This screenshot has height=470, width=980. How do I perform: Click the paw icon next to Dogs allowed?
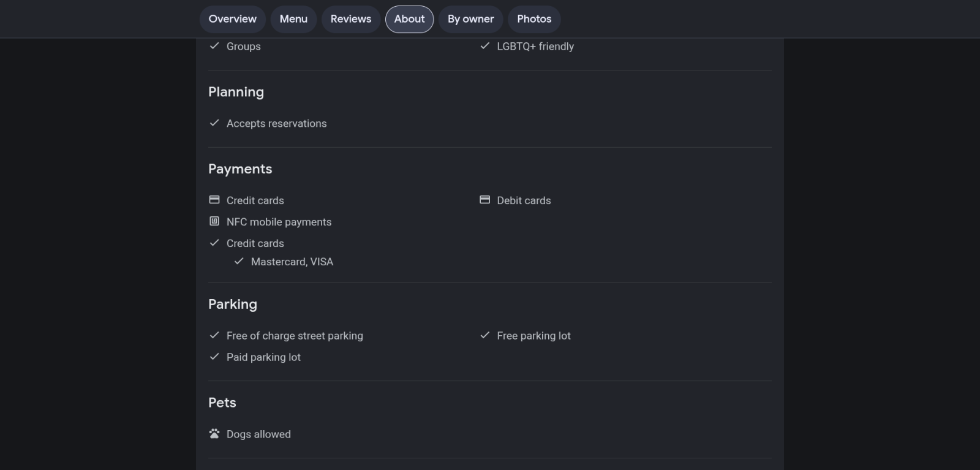click(x=214, y=433)
